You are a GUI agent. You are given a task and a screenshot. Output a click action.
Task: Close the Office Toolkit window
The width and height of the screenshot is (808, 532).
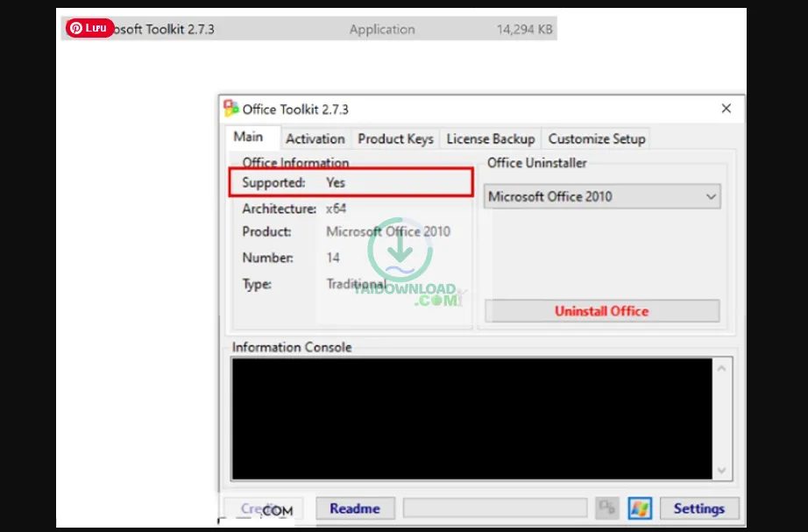726,109
